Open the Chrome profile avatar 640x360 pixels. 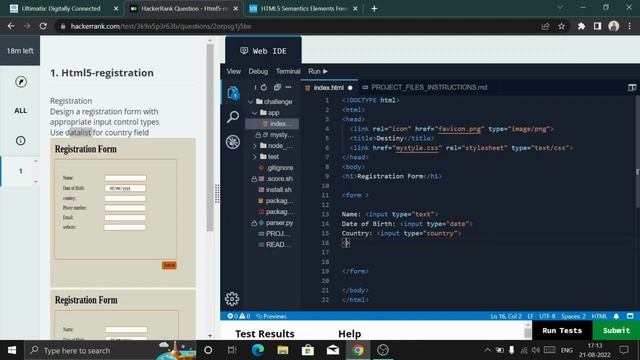[613, 26]
